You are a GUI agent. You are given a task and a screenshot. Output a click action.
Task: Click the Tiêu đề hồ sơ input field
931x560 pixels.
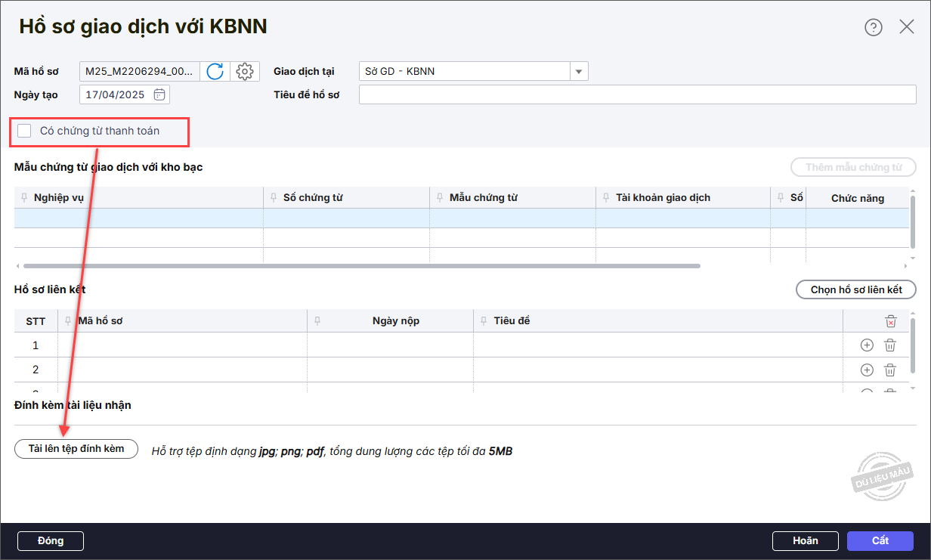pos(637,94)
